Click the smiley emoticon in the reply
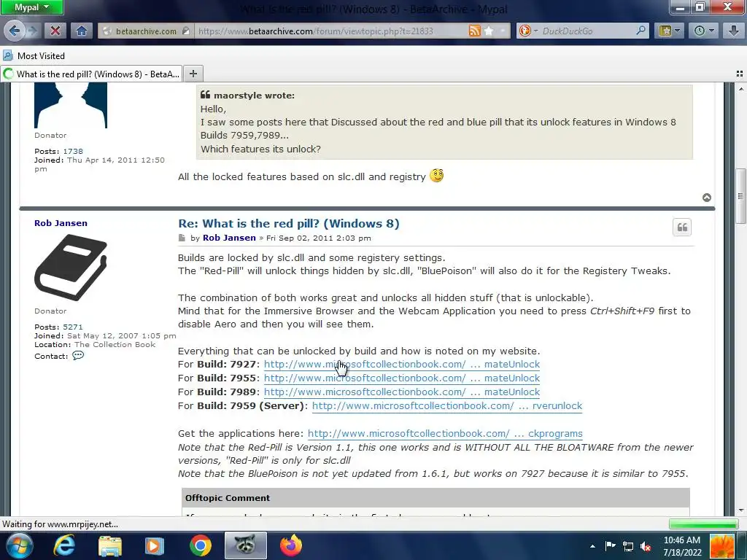This screenshot has height=560, width=747. [x=436, y=176]
